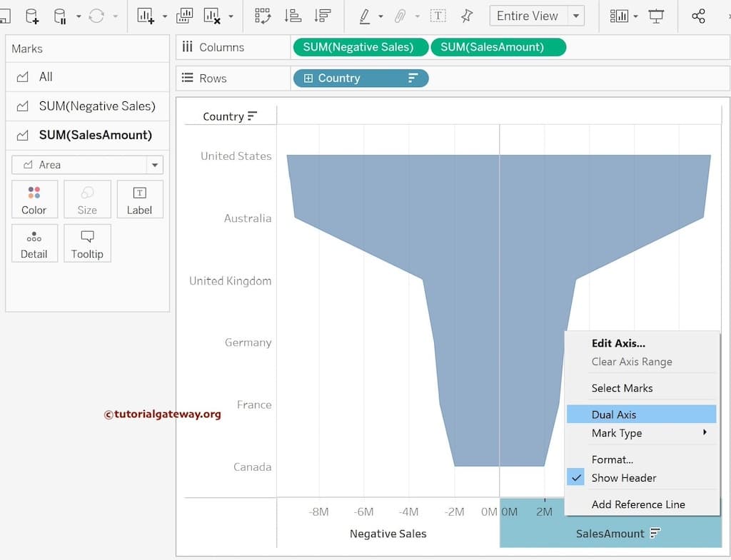Click the Swap Rows and Columns icon
Viewport: 731px width, 560px height.
(262, 16)
